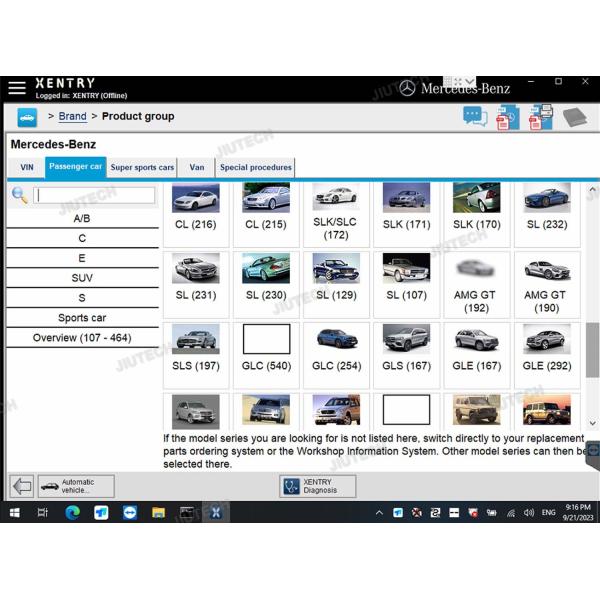Screen dimensions: 600x600
Task: Open the XENTRY hamburger menu
Action: pos(17,88)
